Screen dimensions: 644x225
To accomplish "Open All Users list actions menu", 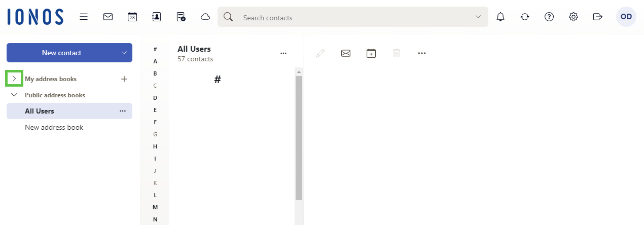I will 283,53.
